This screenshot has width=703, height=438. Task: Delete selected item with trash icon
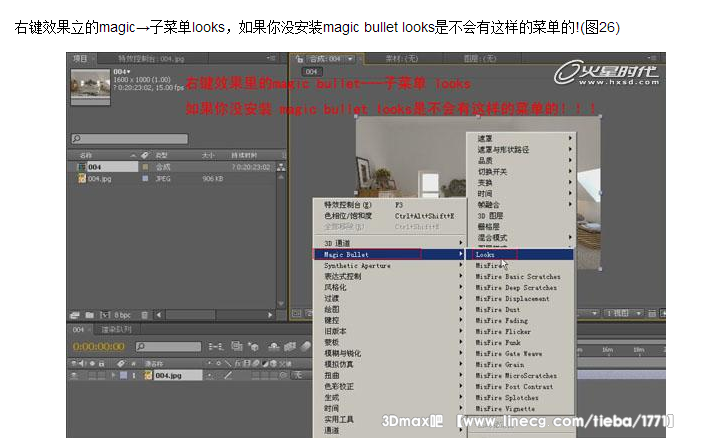(144, 315)
